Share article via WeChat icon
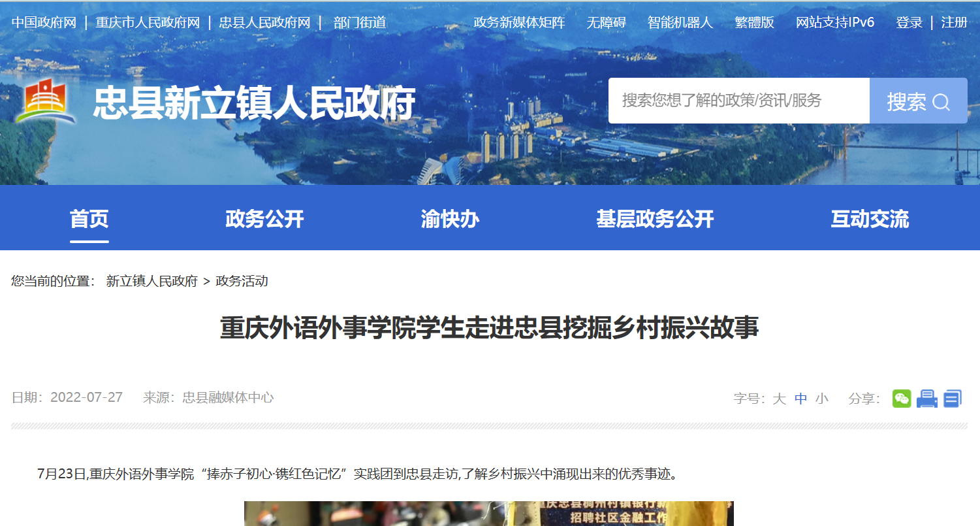The image size is (980, 526). coord(902,399)
